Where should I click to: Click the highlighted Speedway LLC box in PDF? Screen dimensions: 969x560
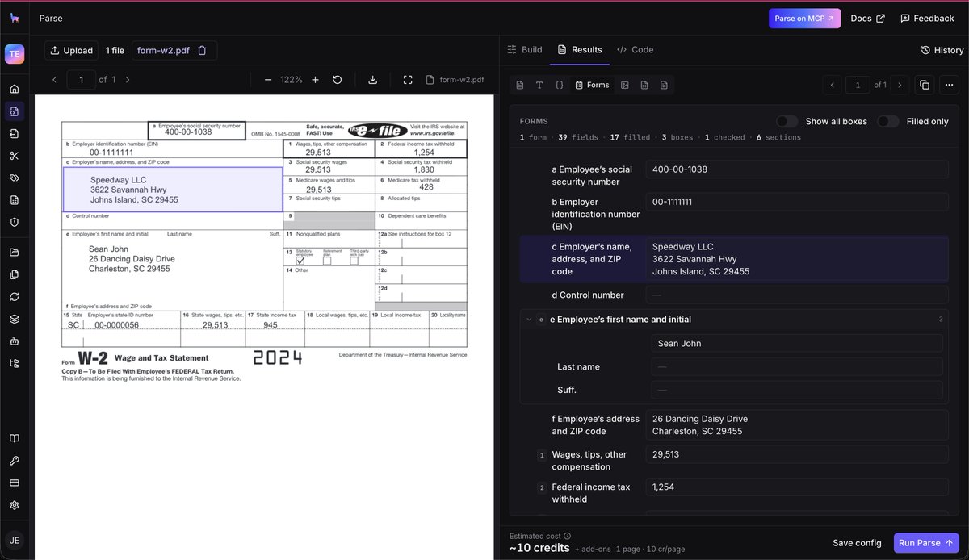click(x=173, y=190)
